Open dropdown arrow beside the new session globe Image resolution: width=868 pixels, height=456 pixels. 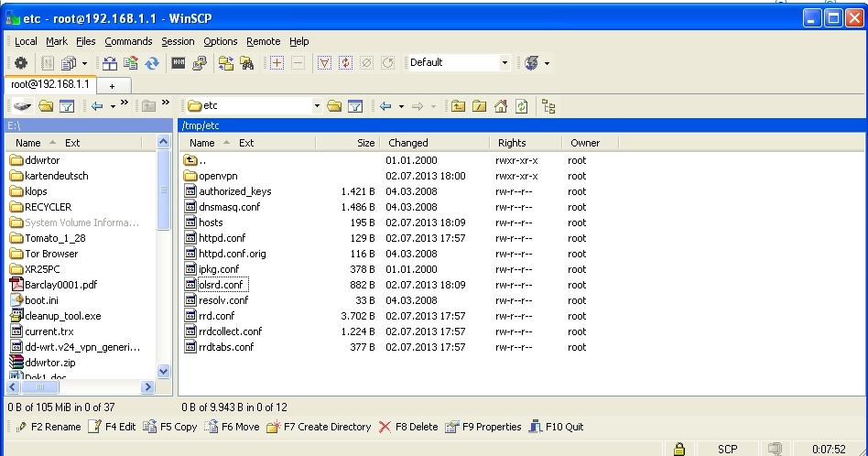point(547,63)
